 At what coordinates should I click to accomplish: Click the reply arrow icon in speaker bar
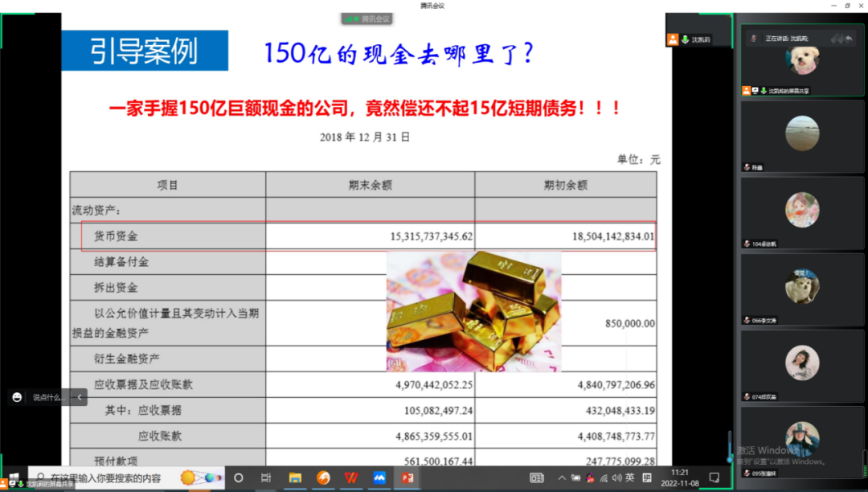pos(849,39)
